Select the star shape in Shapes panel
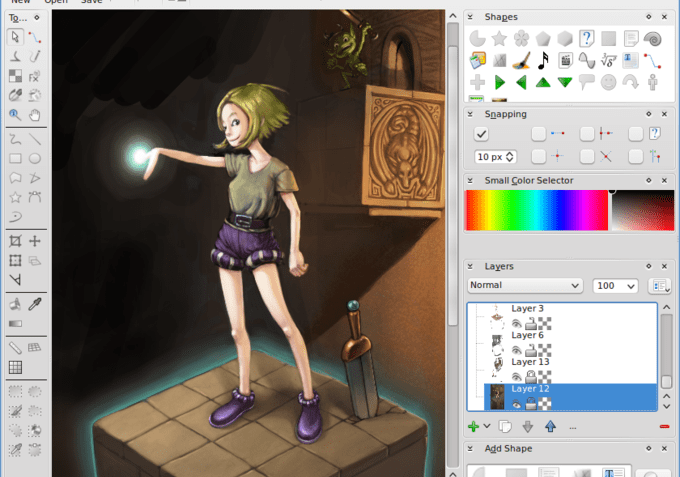Viewport: 680px width, 477px height. click(x=499, y=38)
